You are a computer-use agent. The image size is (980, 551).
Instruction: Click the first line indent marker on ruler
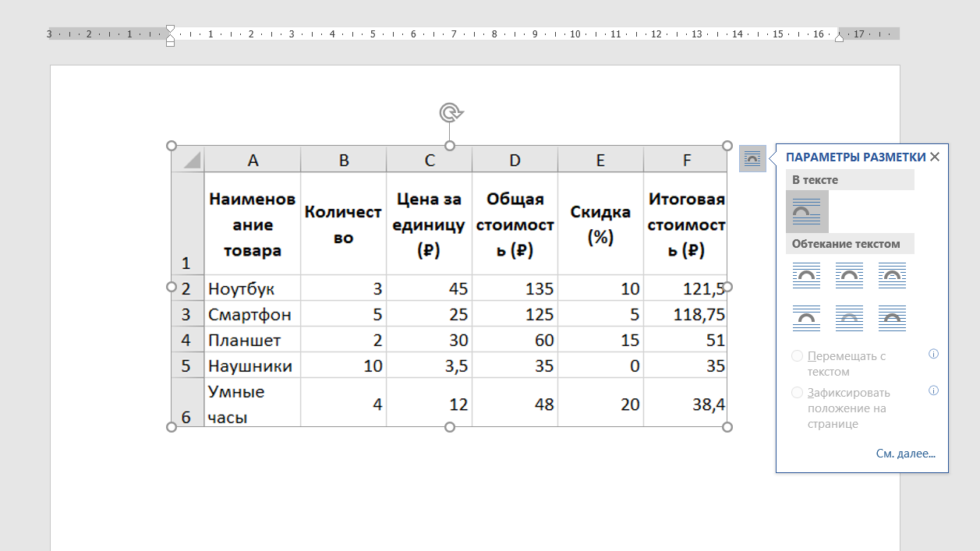tap(170, 29)
